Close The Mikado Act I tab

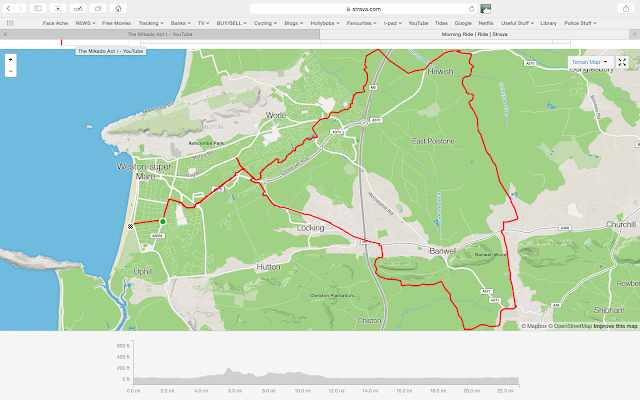(5, 34)
